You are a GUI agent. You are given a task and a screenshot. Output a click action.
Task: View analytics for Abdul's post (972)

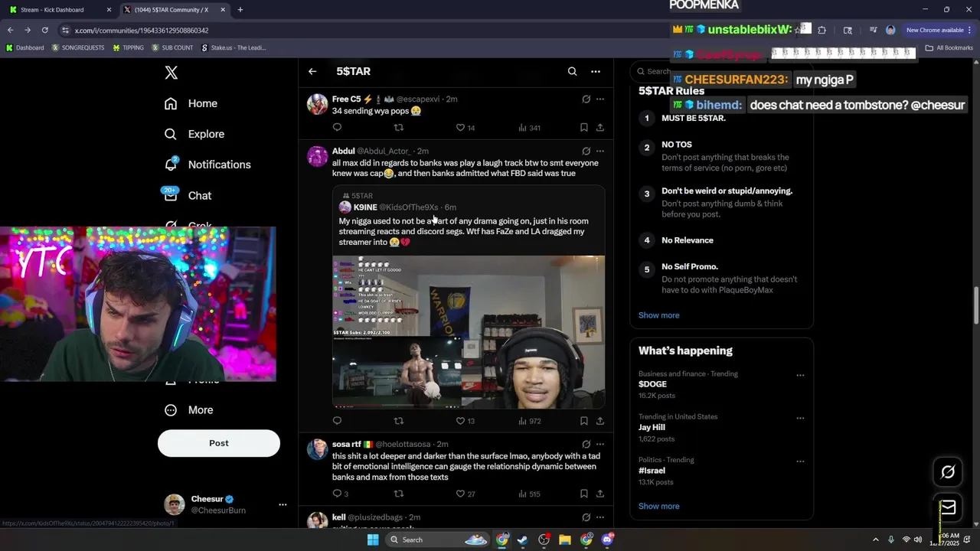(x=529, y=421)
